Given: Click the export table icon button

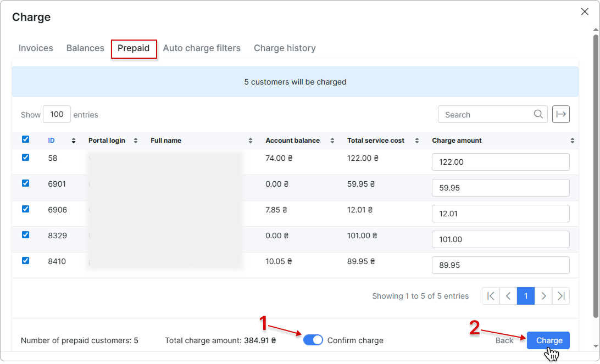Looking at the screenshot, I should [x=560, y=114].
